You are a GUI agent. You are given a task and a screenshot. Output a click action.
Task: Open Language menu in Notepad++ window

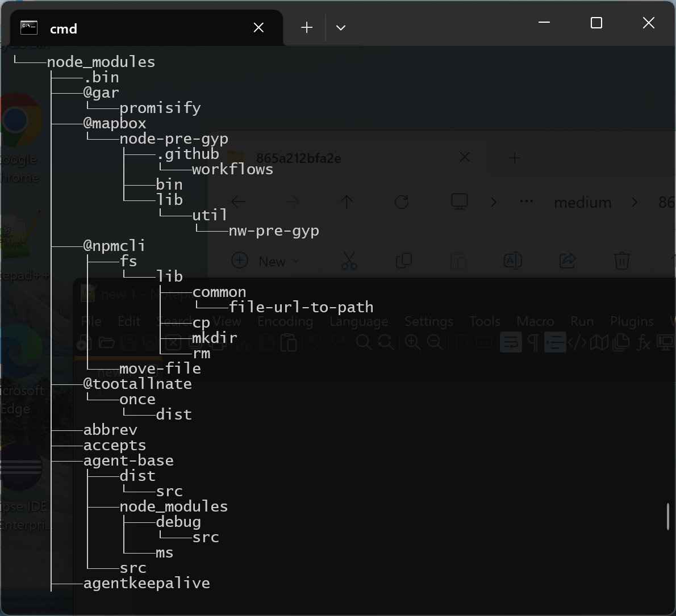(x=358, y=321)
